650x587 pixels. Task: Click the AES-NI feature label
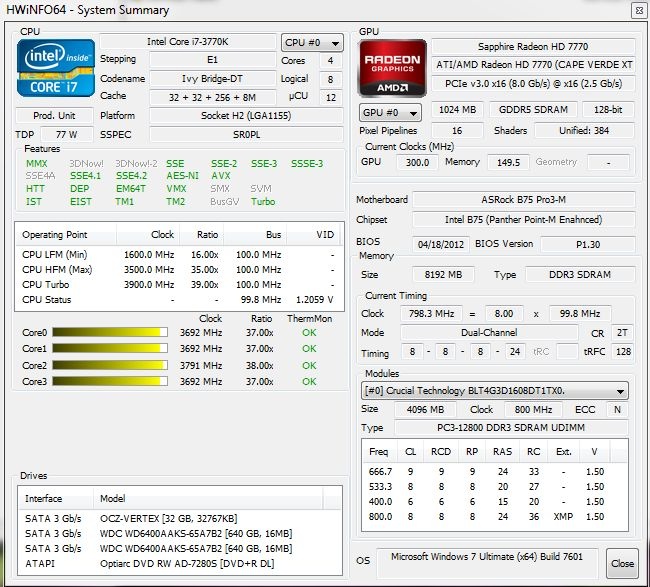(182, 176)
